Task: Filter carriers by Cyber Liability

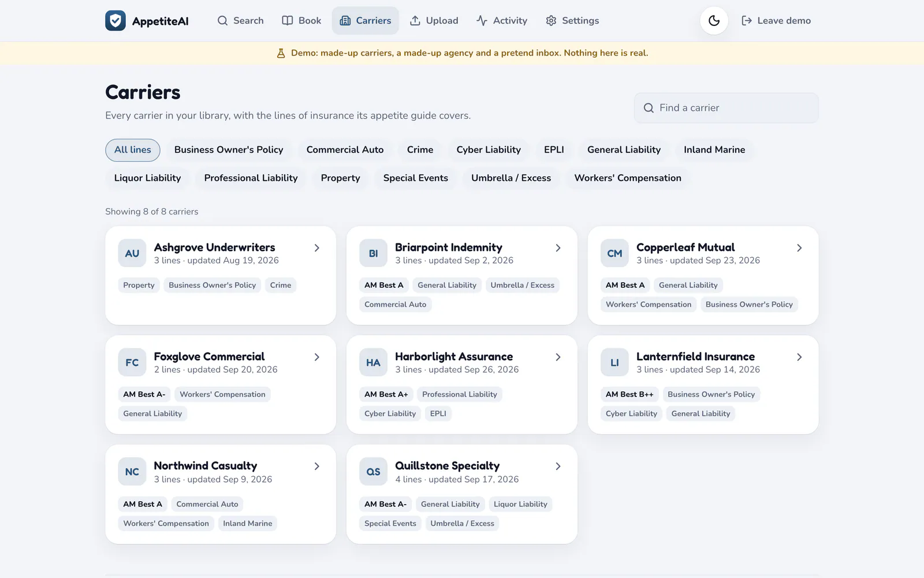Action: [489, 150]
